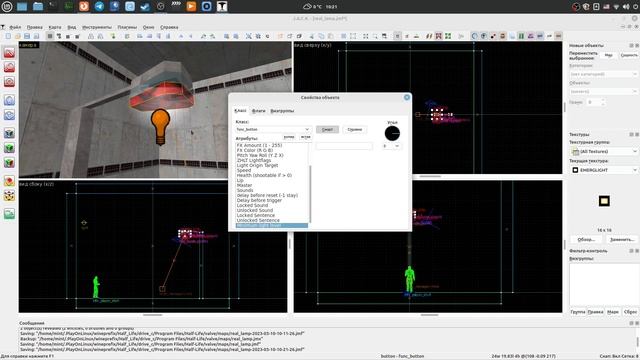This screenshot has height=360, width=640.
Task: Open Linux Mint menu button
Action: [7, 6]
